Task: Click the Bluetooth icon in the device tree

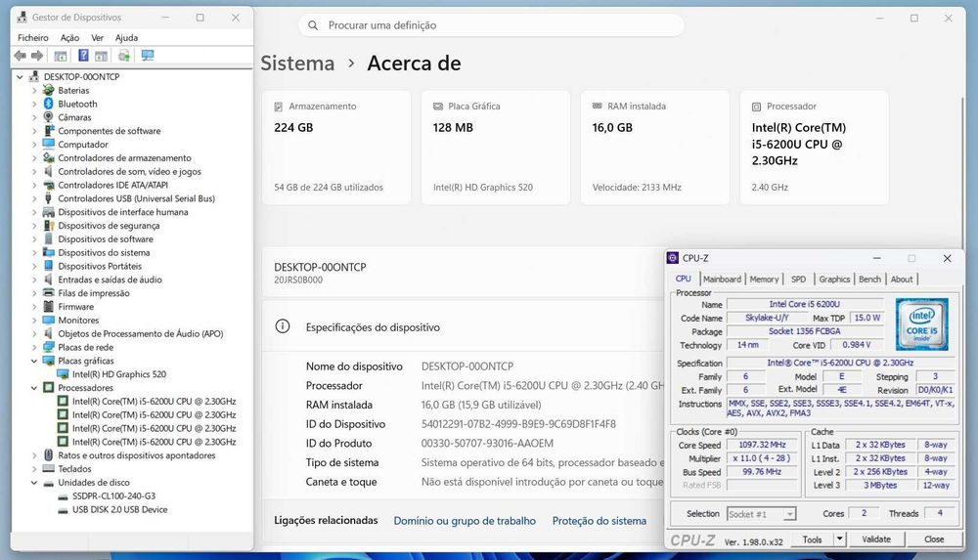Action: click(x=49, y=104)
